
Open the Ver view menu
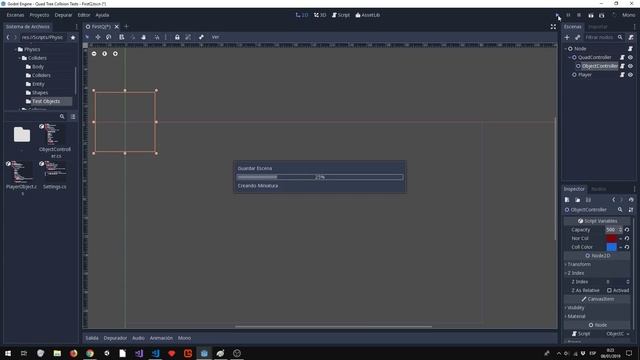pyautogui.click(x=215, y=37)
